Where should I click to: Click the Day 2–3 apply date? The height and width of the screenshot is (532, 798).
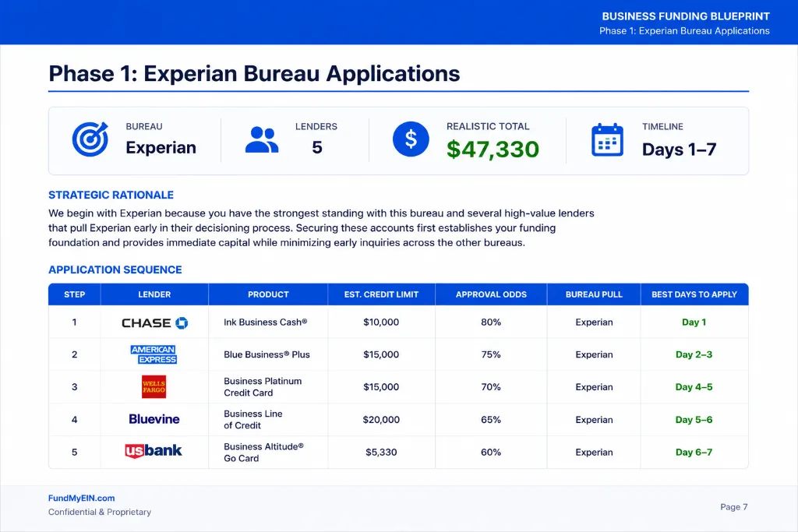click(694, 354)
